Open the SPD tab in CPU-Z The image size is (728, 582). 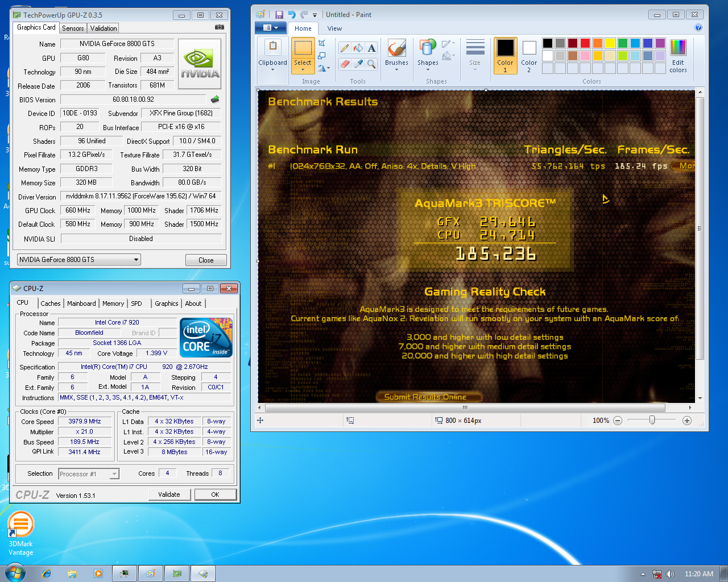tap(136, 304)
